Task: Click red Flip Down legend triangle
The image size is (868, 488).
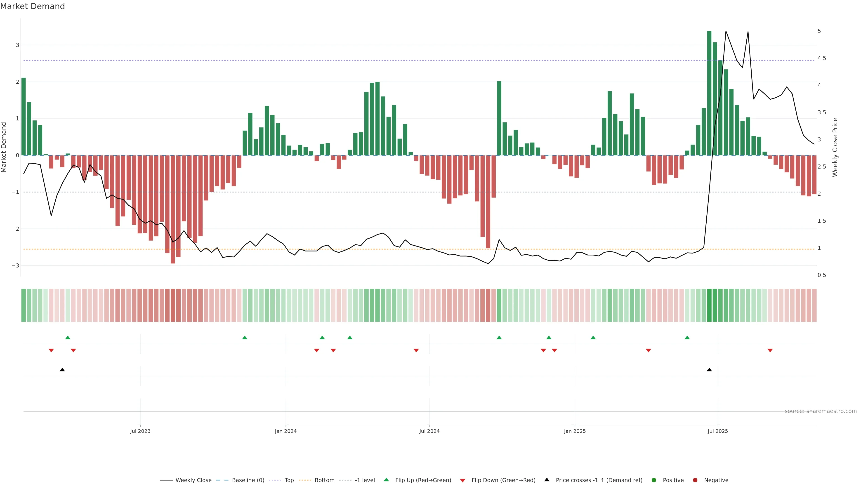Action: (463, 481)
